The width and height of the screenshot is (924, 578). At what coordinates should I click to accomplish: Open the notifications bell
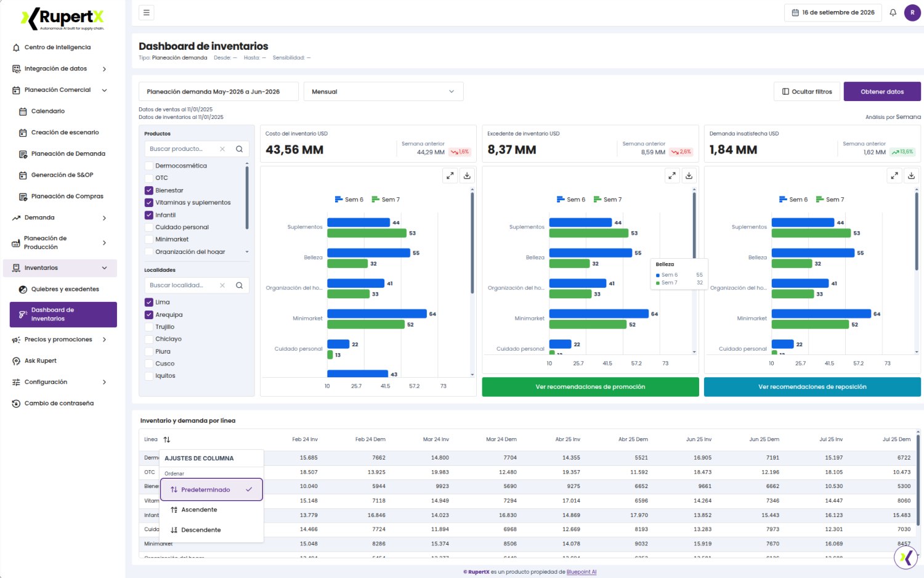point(893,12)
